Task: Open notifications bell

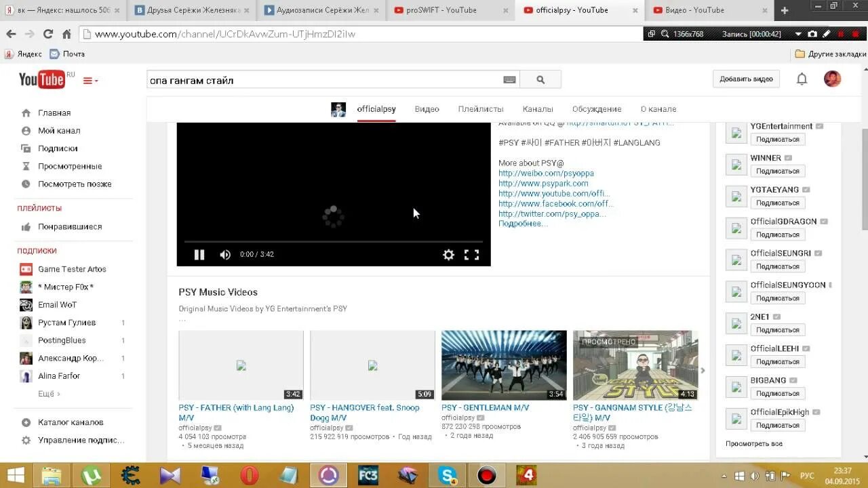Action: tap(802, 79)
